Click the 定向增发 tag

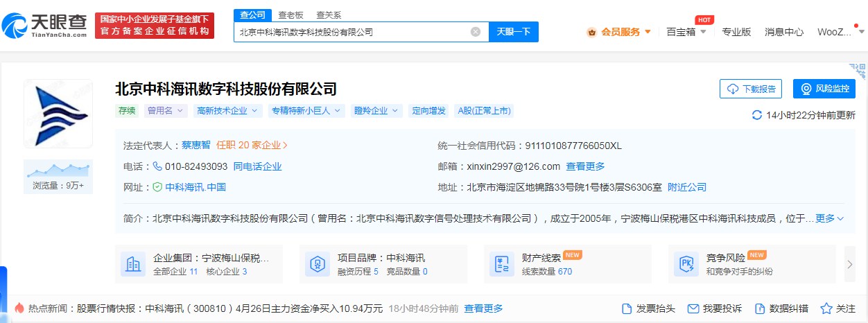coord(428,111)
